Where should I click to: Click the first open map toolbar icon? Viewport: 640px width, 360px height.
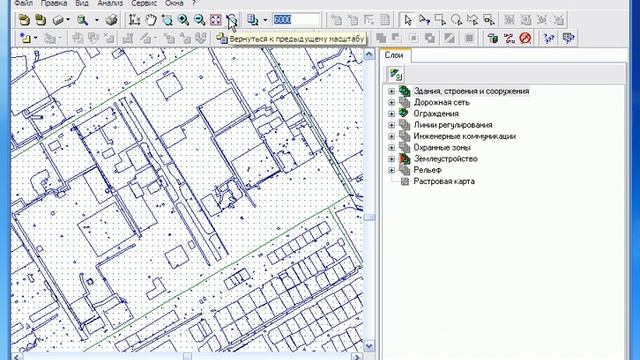[24, 20]
